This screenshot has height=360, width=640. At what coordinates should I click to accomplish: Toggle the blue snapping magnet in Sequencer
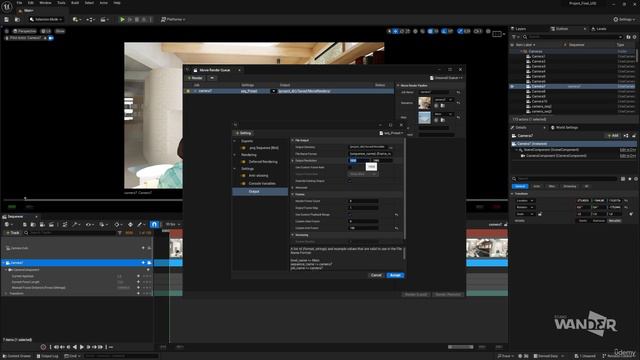coord(154,224)
